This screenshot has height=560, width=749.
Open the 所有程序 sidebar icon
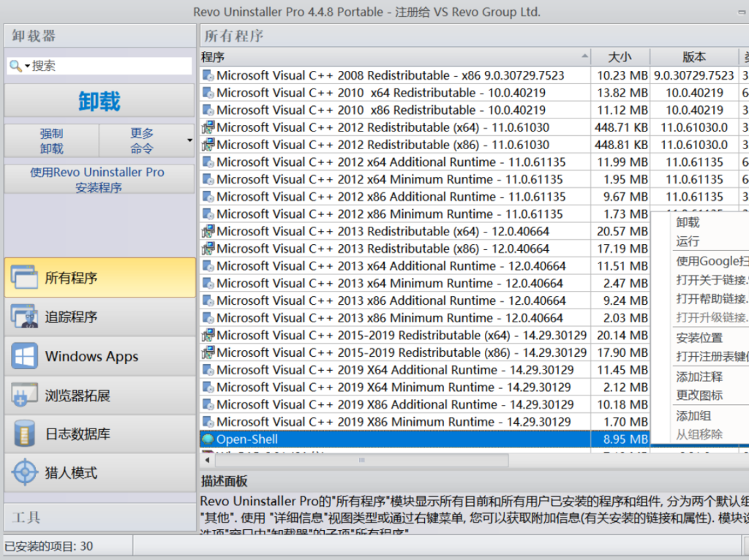24,277
